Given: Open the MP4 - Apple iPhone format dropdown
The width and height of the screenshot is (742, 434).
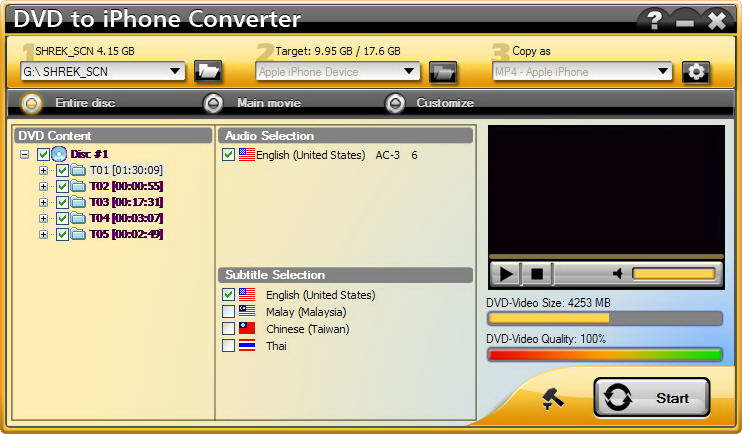Looking at the screenshot, I should [582, 72].
